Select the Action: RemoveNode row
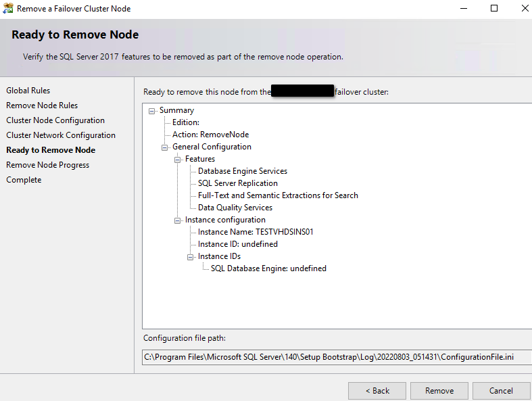The height and width of the screenshot is (401, 532). [210, 135]
